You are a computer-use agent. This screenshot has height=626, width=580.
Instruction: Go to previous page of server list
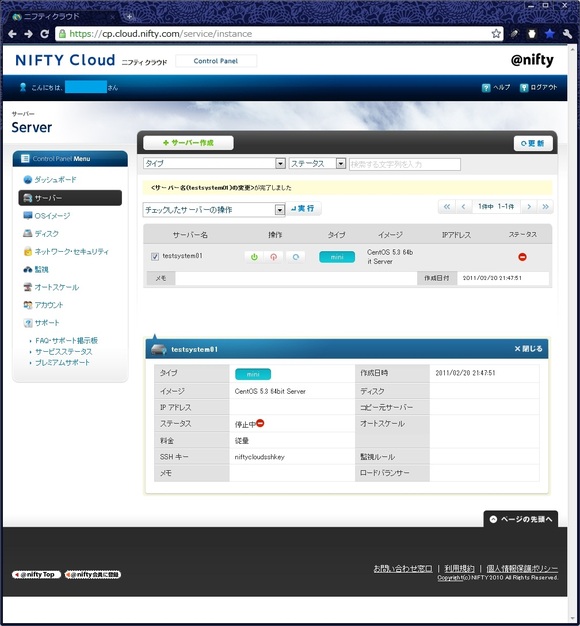click(463, 206)
